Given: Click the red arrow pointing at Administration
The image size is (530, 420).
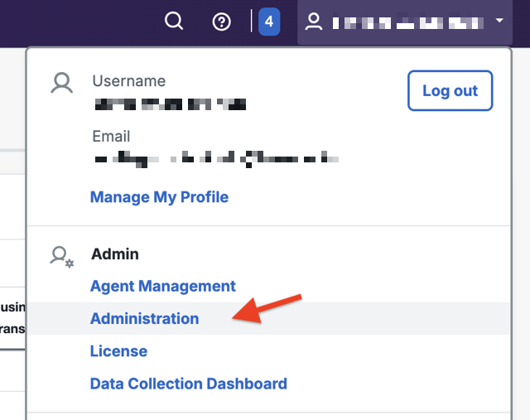Looking at the screenshot, I should [x=267, y=308].
